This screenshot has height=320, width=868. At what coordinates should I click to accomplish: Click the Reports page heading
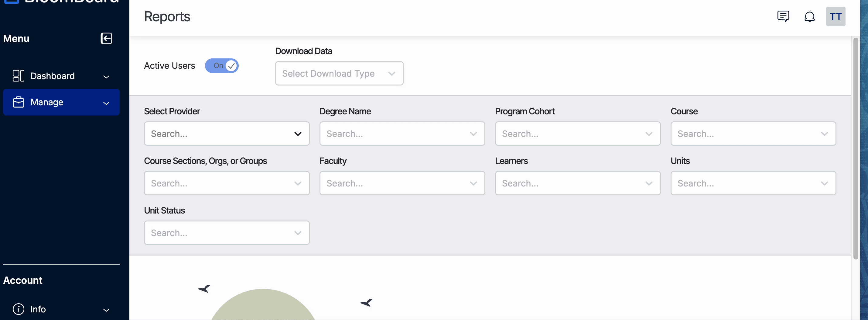(x=167, y=16)
